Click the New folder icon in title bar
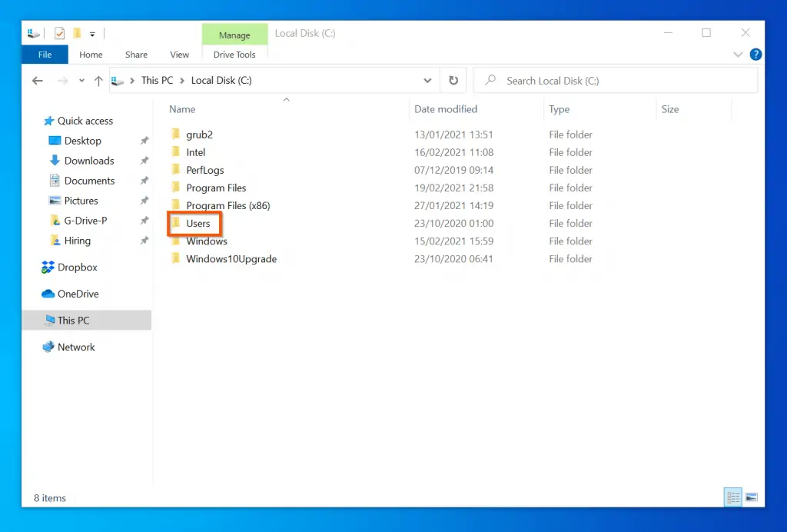Viewport: 787px width, 532px height. (77, 34)
